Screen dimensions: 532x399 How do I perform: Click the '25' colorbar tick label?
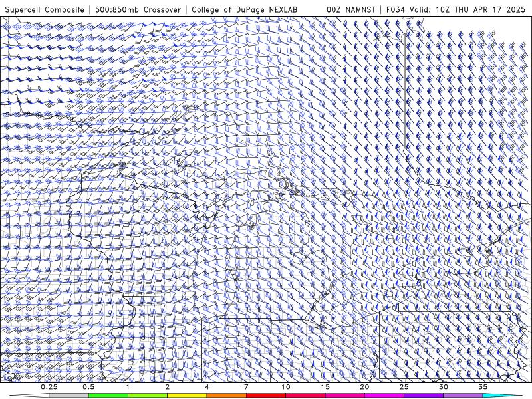point(404,387)
